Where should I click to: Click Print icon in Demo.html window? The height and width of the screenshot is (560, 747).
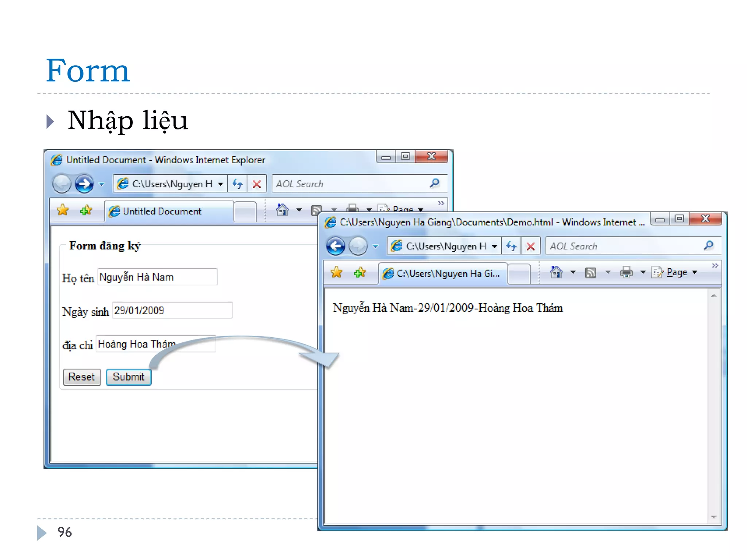point(626,272)
